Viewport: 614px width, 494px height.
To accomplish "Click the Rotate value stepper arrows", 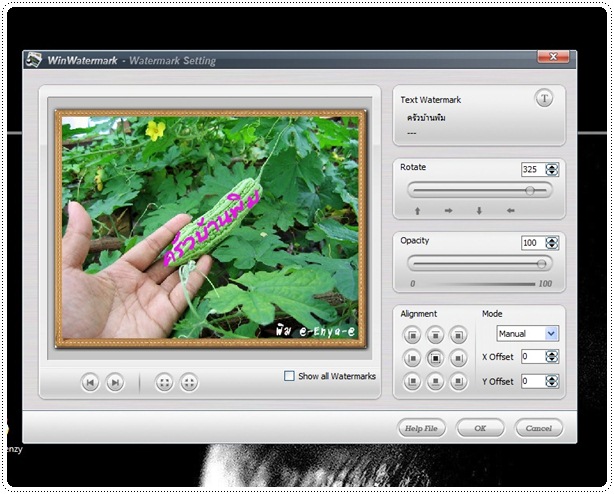I will coord(552,169).
